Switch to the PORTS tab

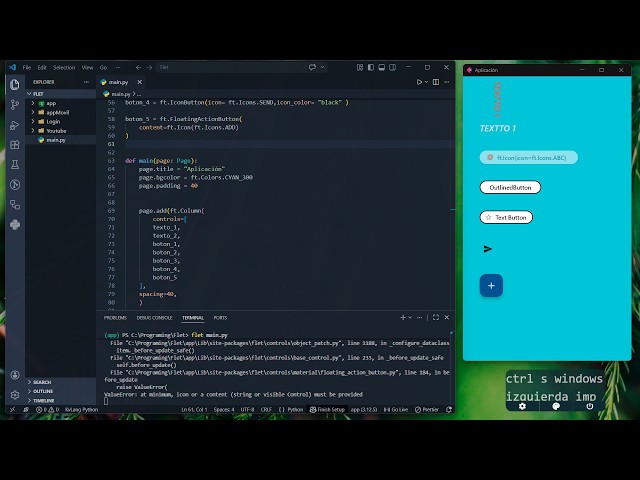click(x=220, y=318)
